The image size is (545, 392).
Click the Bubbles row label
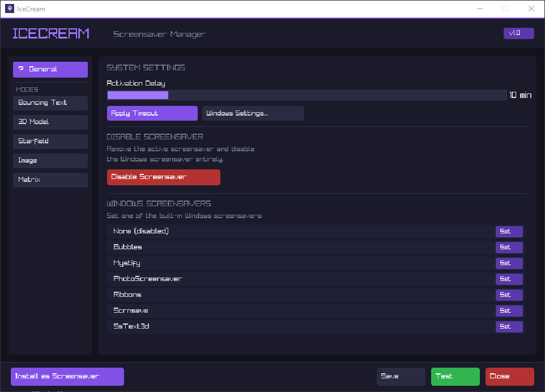[x=127, y=247]
